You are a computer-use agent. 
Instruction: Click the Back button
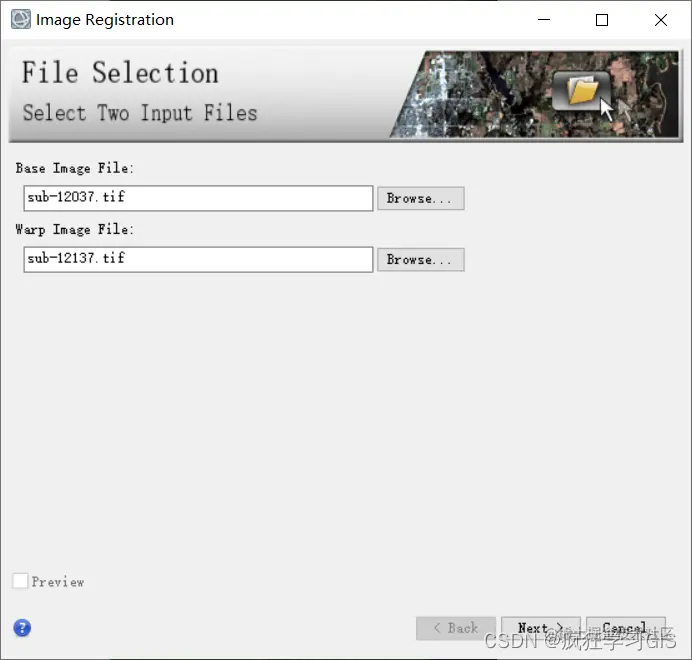[456, 628]
